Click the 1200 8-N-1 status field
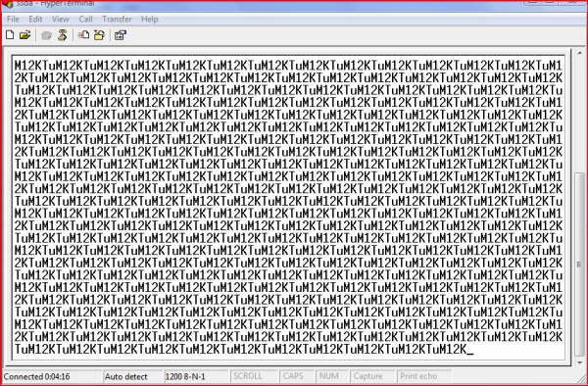This screenshot has width=588, height=386. [x=196, y=376]
